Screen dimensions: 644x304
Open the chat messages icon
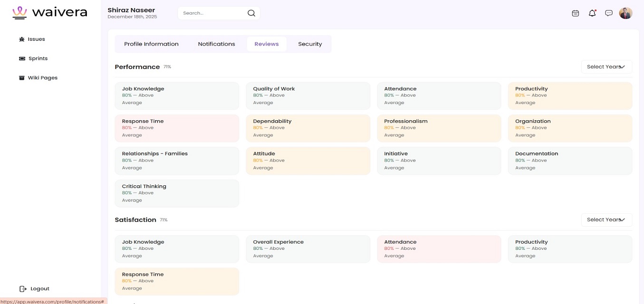[609, 13]
